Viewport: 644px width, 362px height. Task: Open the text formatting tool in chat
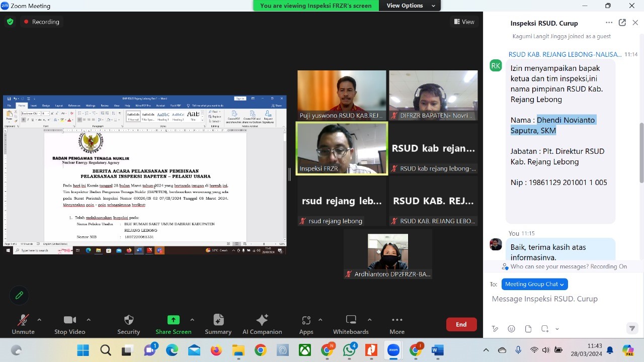(495, 329)
